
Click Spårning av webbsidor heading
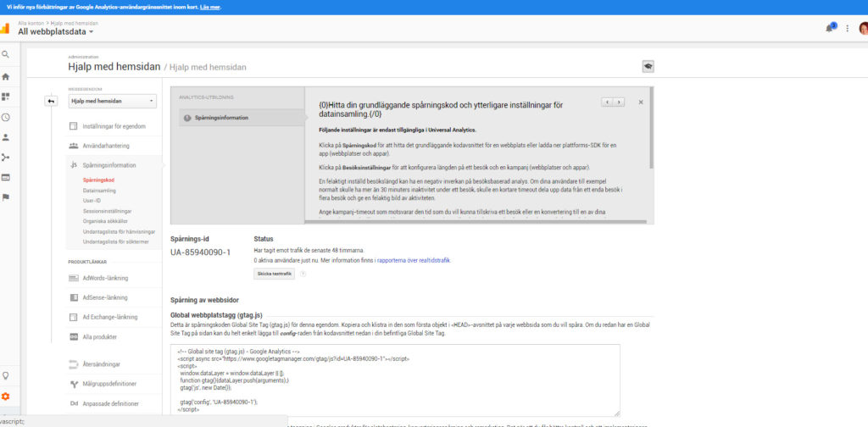pos(204,300)
